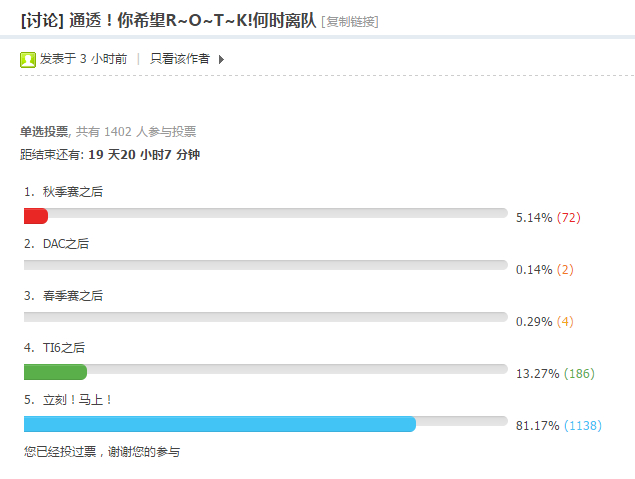Select poll option 秋季赛之后
The width and height of the screenshot is (635, 479).
pyautogui.click(x=72, y=191)
